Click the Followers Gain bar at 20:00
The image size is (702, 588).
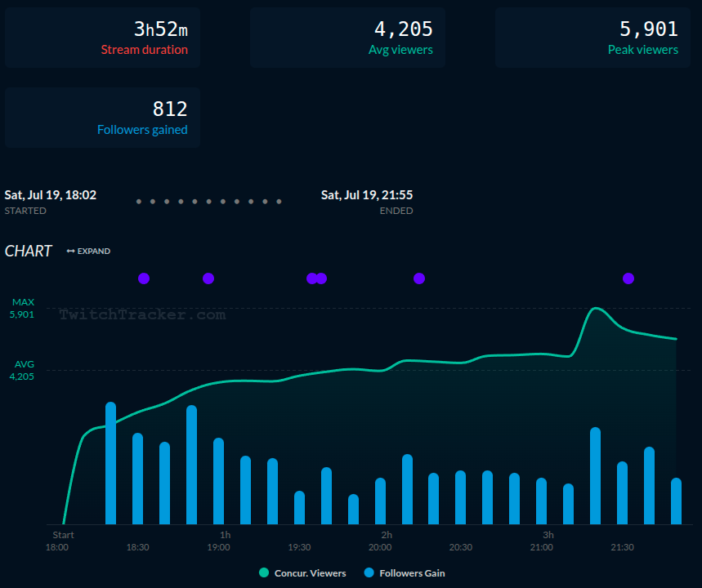(x=380, y=501)
